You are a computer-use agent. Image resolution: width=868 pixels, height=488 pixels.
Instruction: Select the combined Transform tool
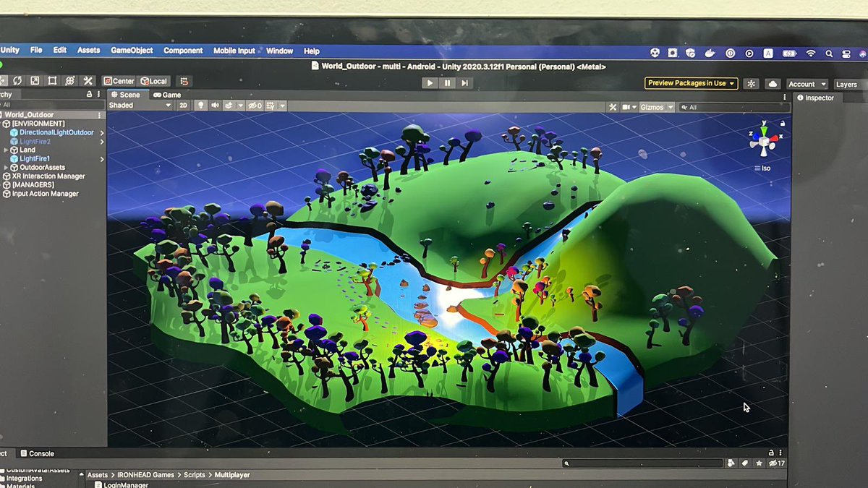70,81
